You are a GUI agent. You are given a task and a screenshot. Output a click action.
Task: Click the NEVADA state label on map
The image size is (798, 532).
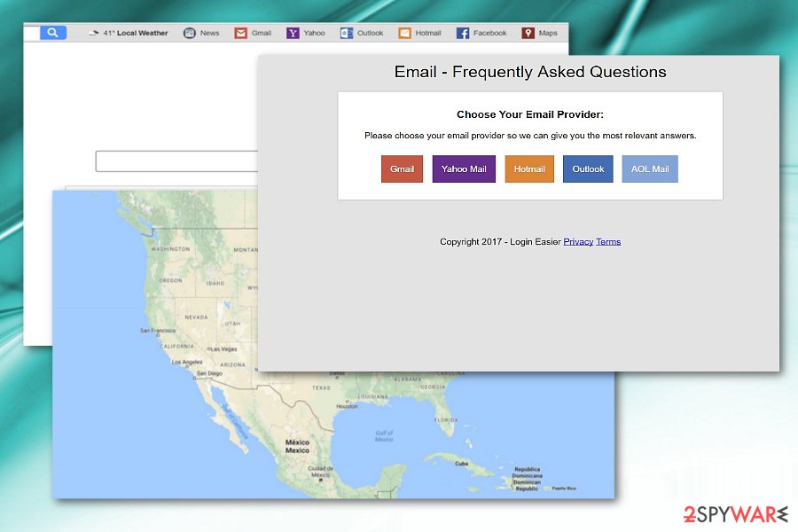(x=196, y=317)
